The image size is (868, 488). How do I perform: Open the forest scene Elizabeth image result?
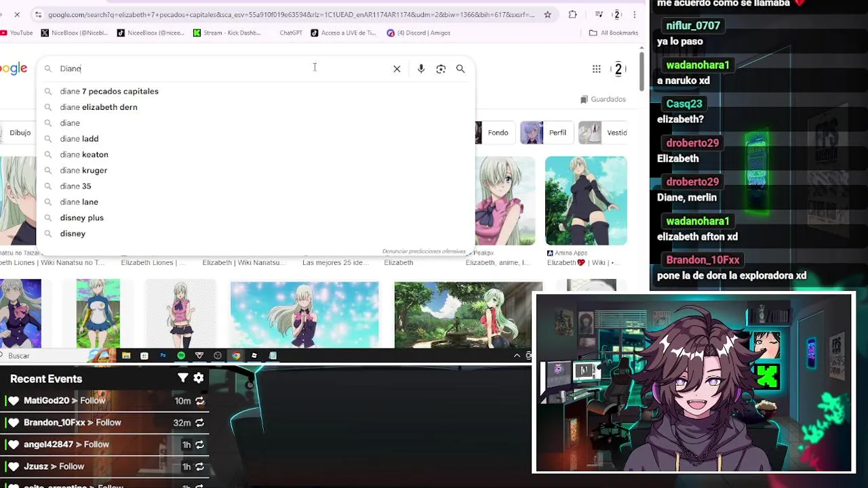click(x=469, y=314)
